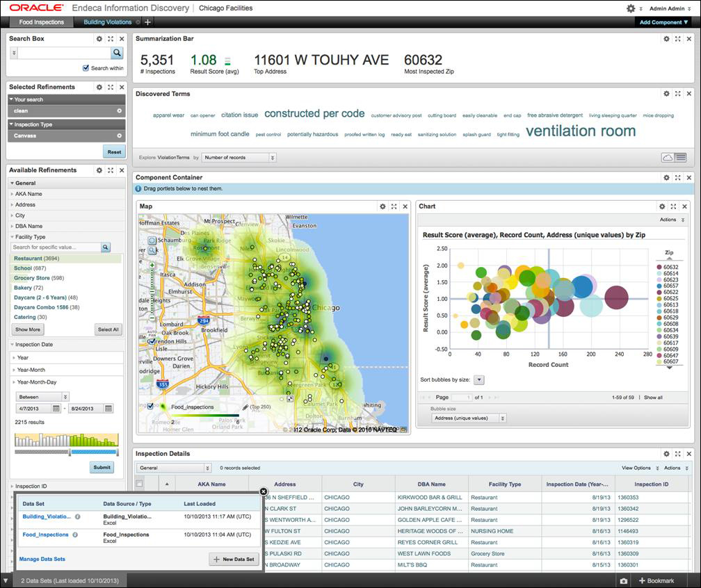
Task: Open the Chart panel settings gear
Action: click(662, 206)
